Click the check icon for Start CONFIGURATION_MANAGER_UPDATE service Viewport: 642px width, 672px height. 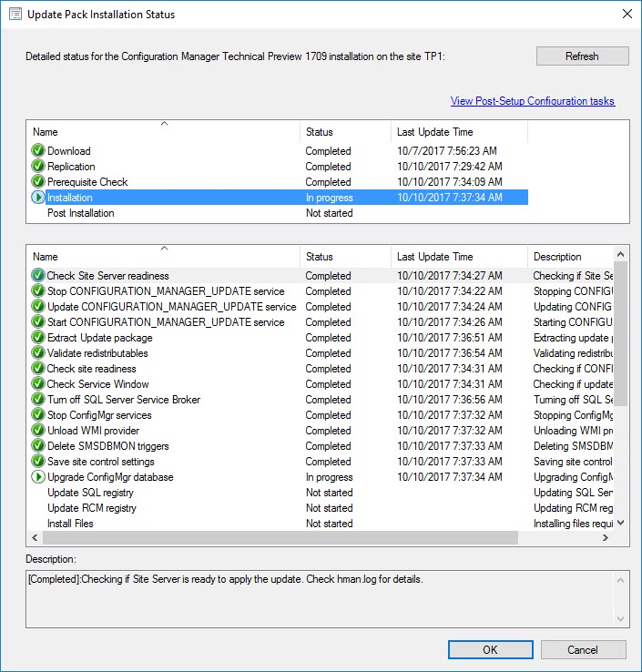(38, 321)
